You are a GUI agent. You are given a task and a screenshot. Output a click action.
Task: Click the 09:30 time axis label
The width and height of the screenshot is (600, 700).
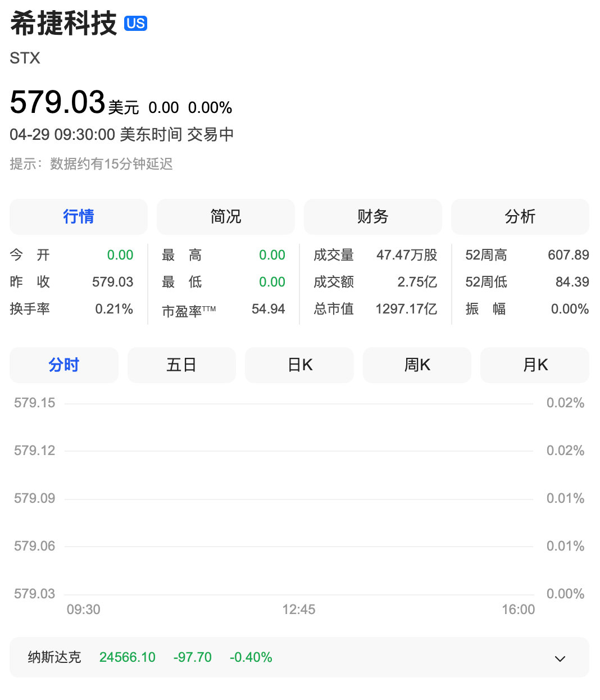84,609
